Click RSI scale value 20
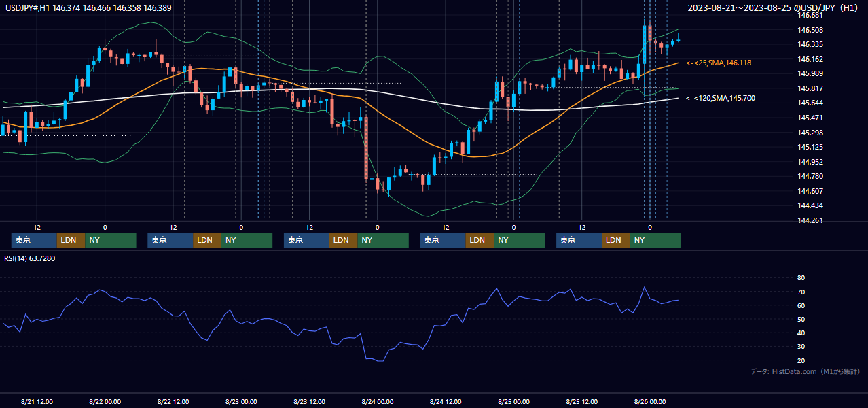 tap(801, 360)
